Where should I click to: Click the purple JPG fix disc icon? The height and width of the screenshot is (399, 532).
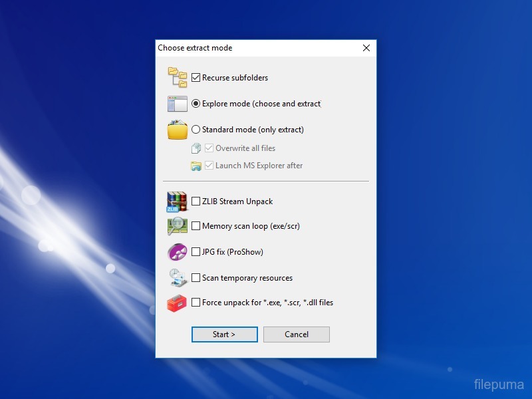pyautogui.click(x=177, y=252)
